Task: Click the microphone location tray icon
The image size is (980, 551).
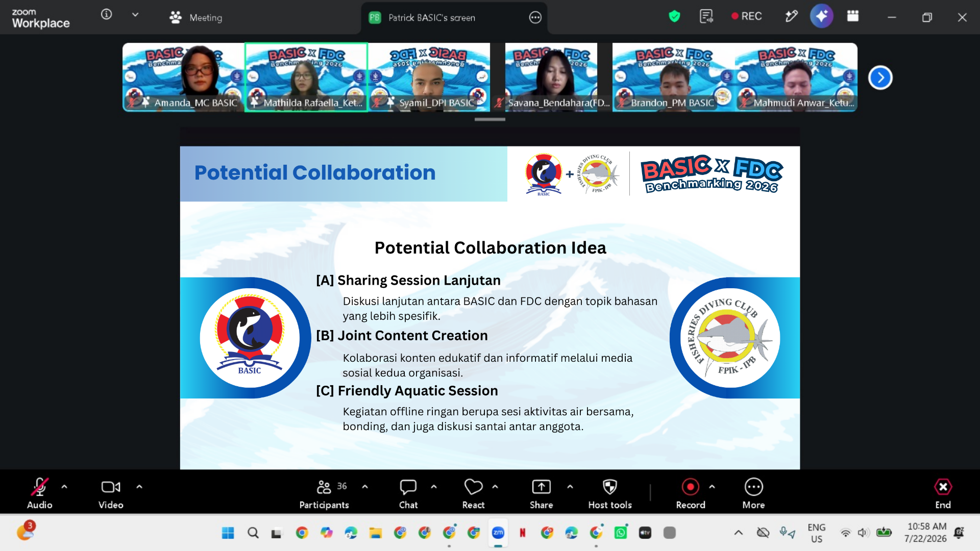Action: point(787,533)
